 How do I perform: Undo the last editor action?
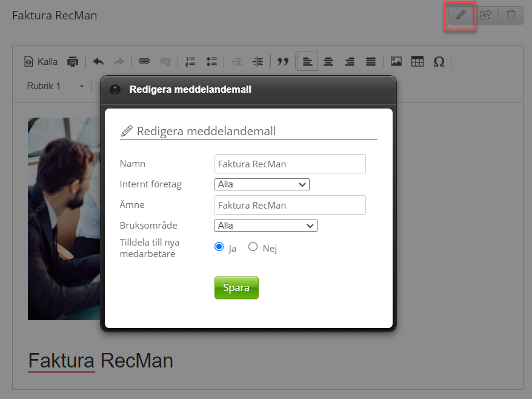coord(98,61)
